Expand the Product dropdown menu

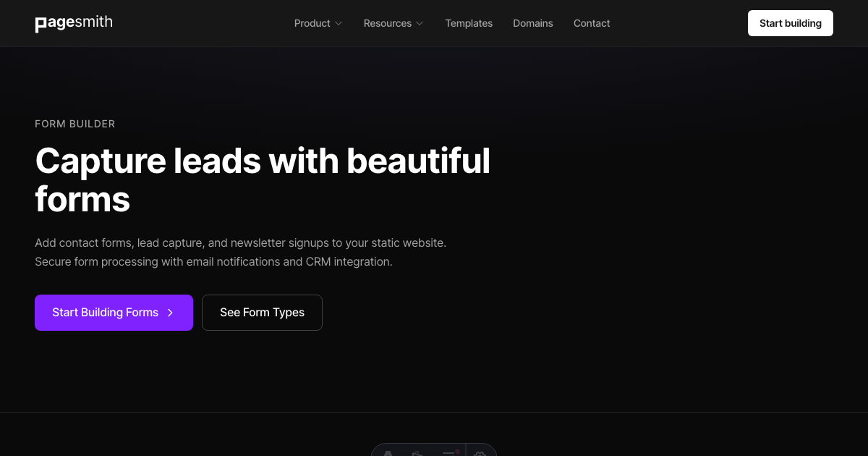[318, 23]
